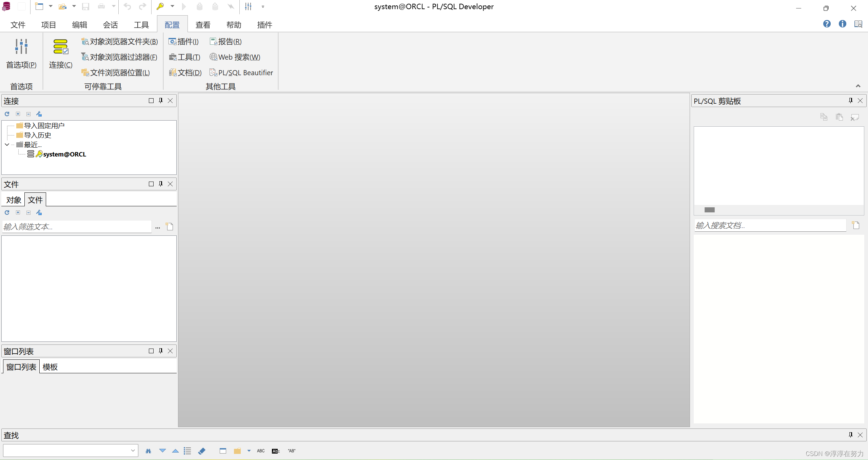
Task: Click the Web 搜索 globe item
Action: point(235,57)
